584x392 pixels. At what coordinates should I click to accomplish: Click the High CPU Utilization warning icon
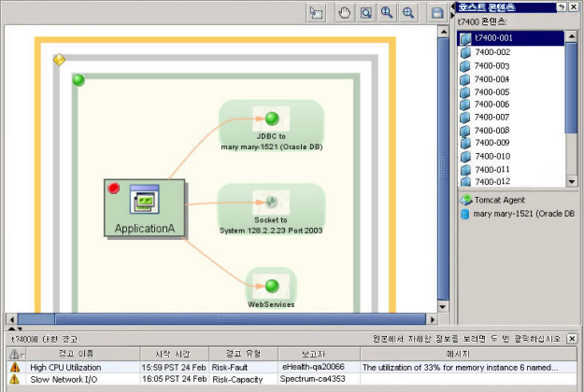click(15, 367)
